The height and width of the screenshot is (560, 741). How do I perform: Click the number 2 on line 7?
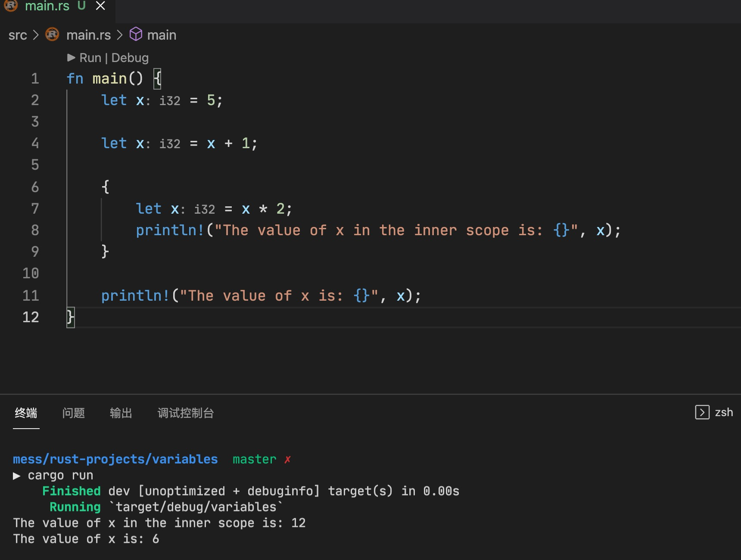(280, 209)
